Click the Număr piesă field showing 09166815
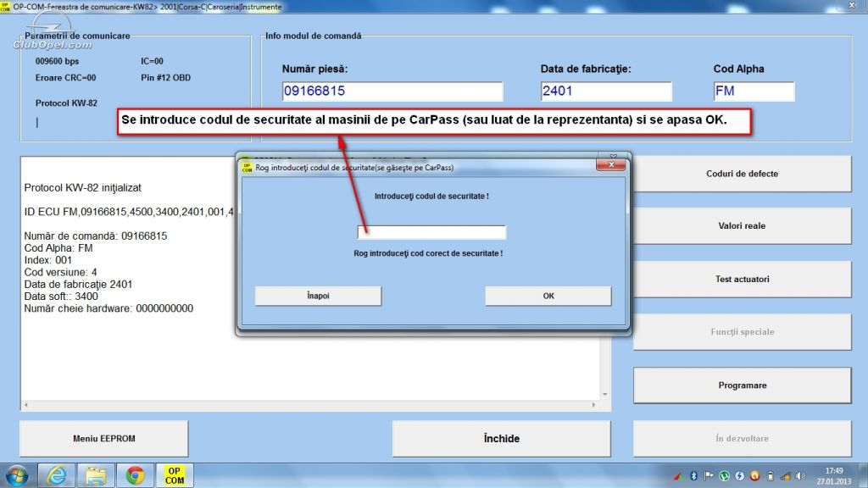Screen dimensions: 868x488 click(392, 91)
